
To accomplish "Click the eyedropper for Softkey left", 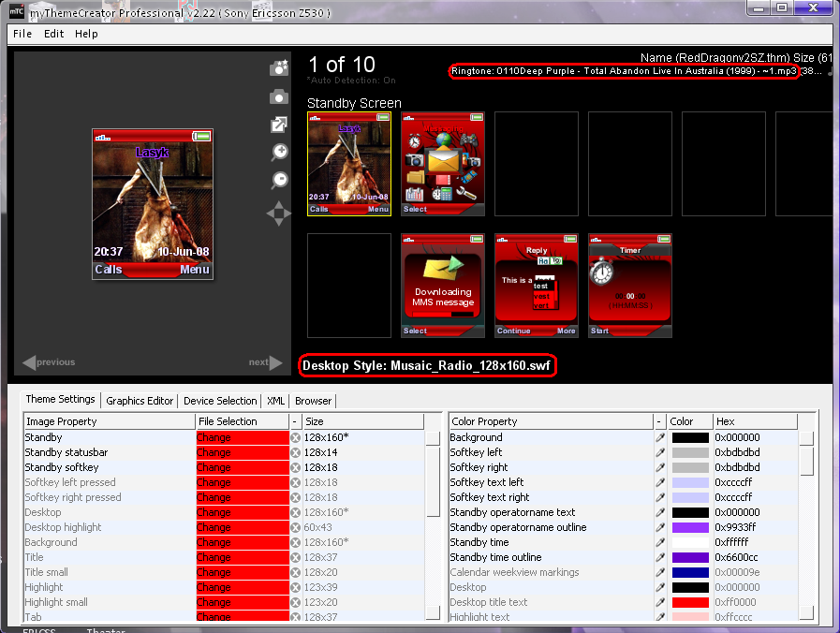I will (660, 452).
